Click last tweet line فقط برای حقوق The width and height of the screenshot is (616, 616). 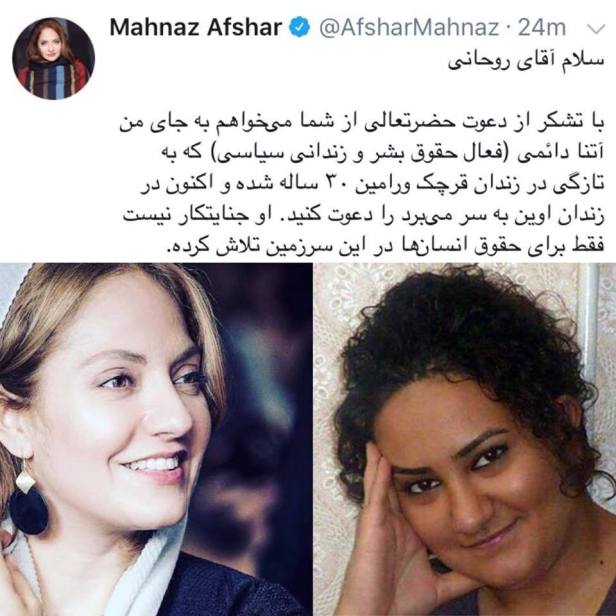384,247
